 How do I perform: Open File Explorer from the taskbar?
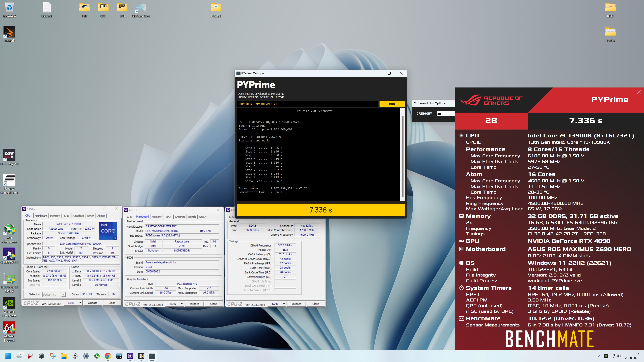point(64,356)
